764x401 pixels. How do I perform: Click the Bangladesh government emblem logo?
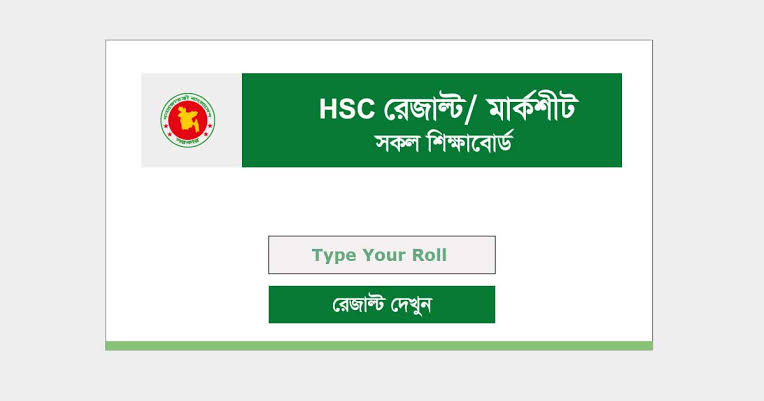coord(188,120)
